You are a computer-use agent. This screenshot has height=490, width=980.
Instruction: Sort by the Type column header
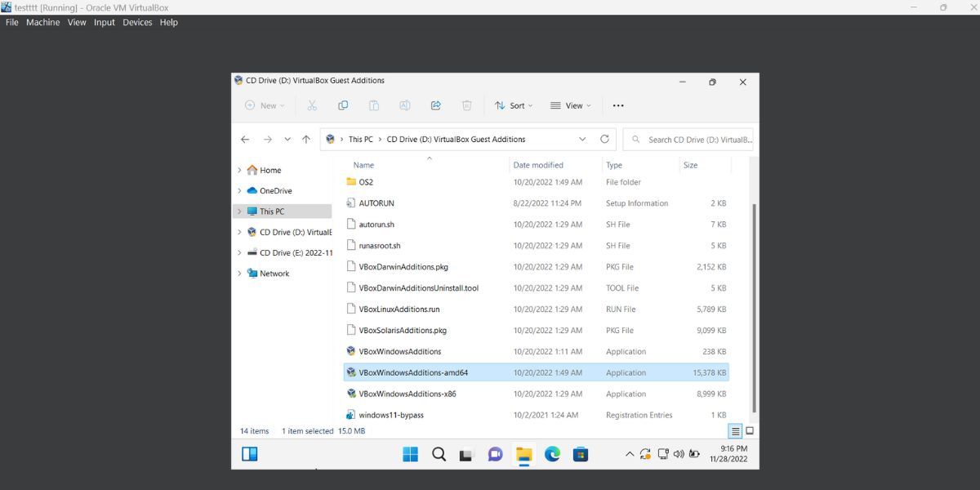(614, 165)
